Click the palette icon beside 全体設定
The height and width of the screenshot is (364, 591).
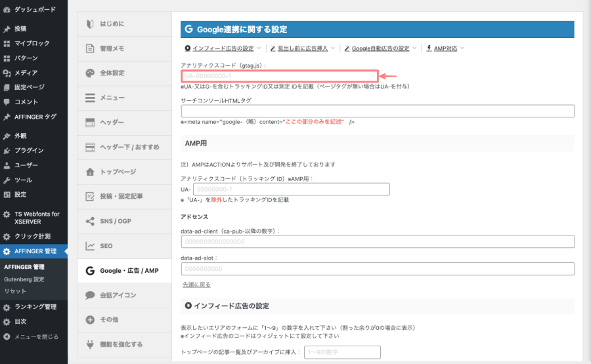[90, 73]
